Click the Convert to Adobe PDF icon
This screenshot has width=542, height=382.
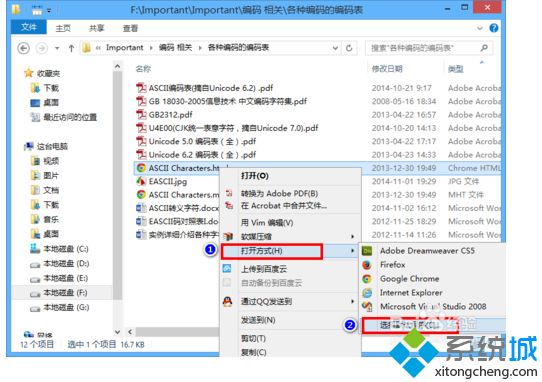coord(229,193)
